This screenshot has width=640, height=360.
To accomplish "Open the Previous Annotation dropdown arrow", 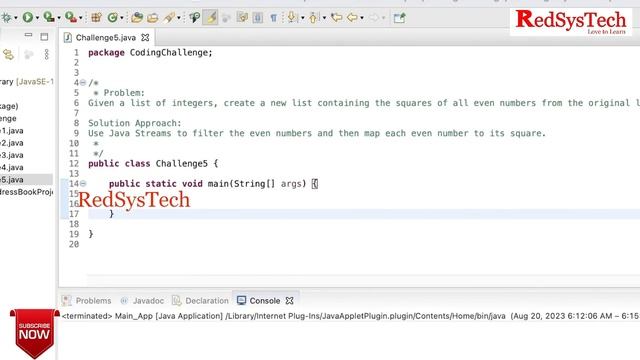I will pos(324,18).
